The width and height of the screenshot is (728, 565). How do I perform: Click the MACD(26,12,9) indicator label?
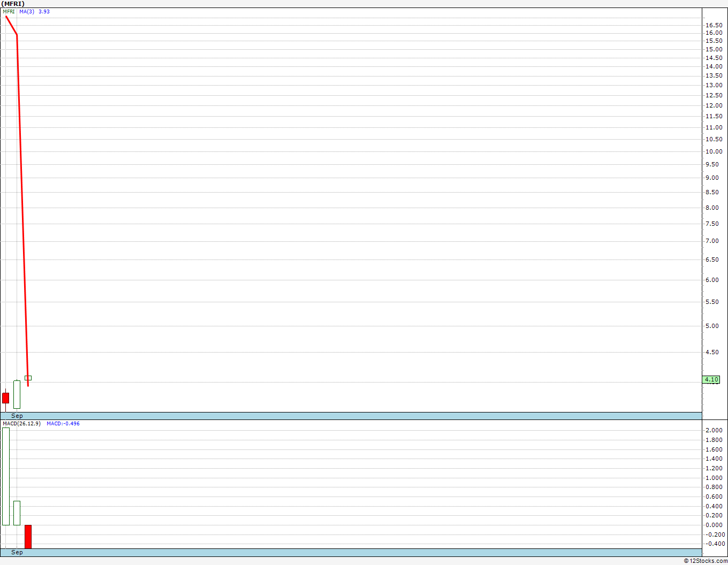click(21, 424)
